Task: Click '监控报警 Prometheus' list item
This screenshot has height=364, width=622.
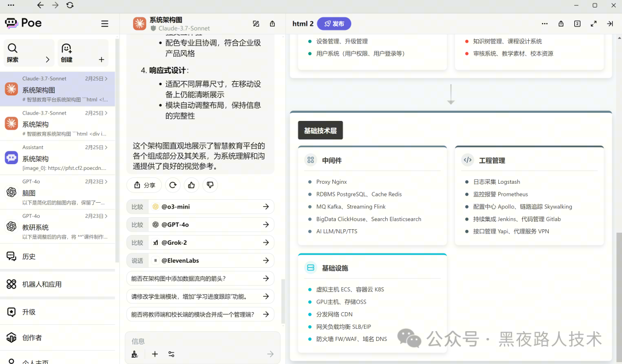Action: [500, 194]
